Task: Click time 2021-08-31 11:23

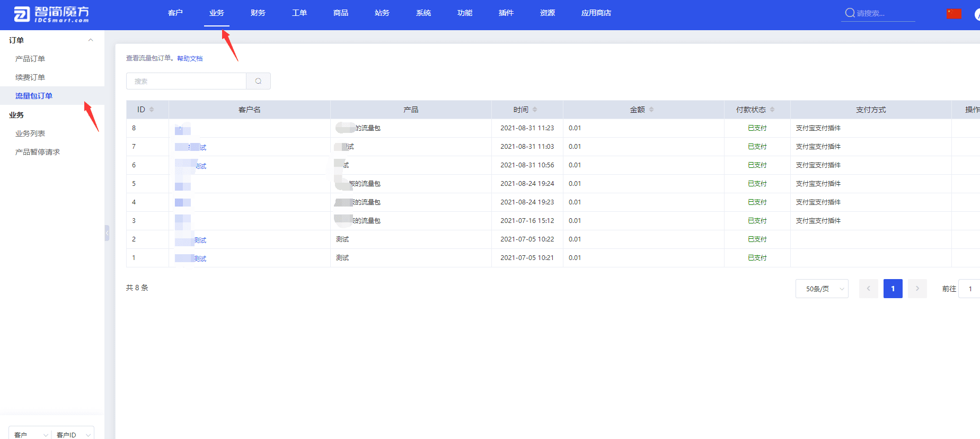Action: (527, 128)
